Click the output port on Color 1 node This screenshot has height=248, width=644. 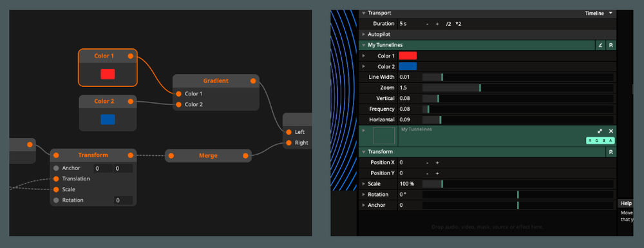tap(131, 56)
